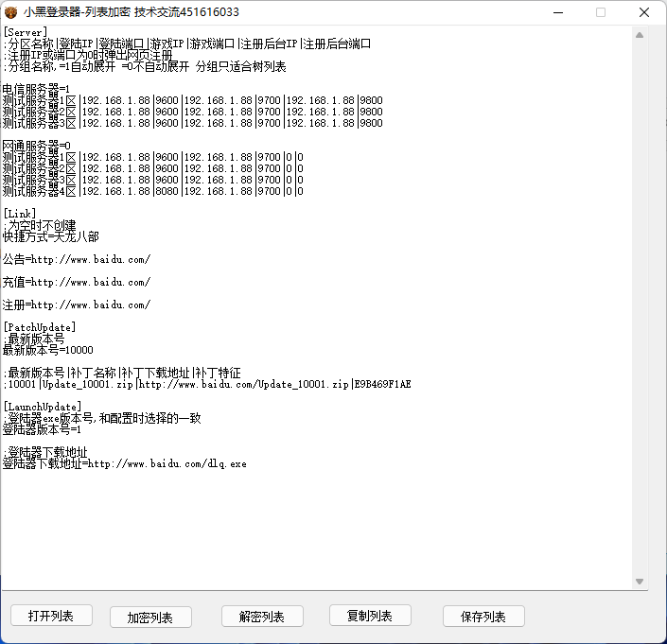Place cursor on the 充值 URL line
Screen dimensions: 667x644
pos(76,282)
